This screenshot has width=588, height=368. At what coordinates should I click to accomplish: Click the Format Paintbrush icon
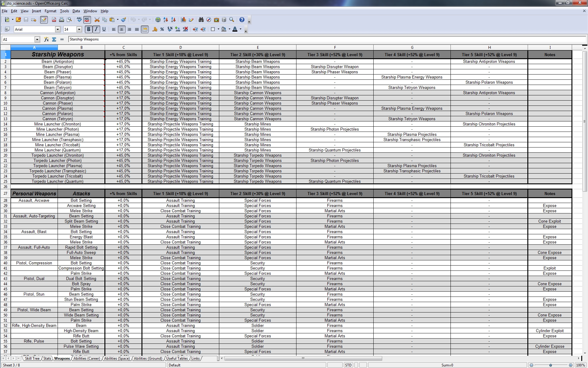pyautogui.click(x=123, y=20)
